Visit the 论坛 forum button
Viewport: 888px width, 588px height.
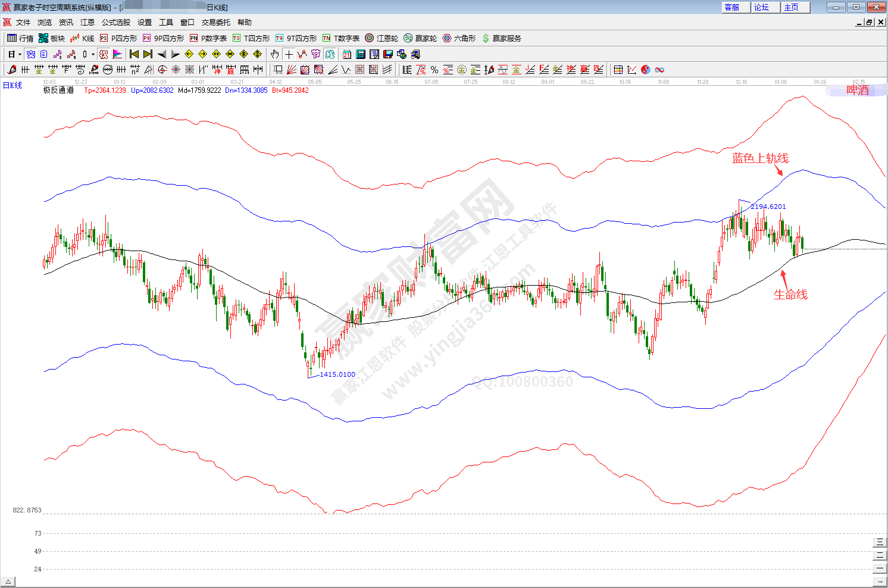coord(762,7)
